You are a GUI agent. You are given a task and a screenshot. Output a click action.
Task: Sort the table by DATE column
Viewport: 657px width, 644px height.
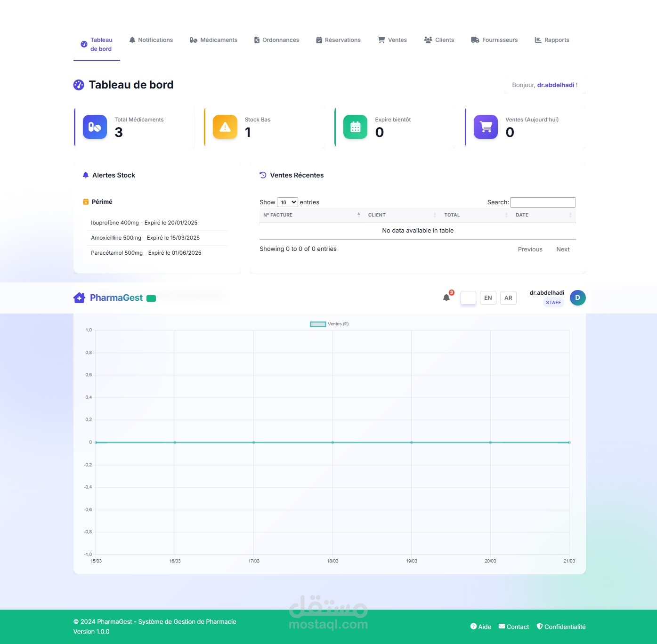(x=544, y=215)
